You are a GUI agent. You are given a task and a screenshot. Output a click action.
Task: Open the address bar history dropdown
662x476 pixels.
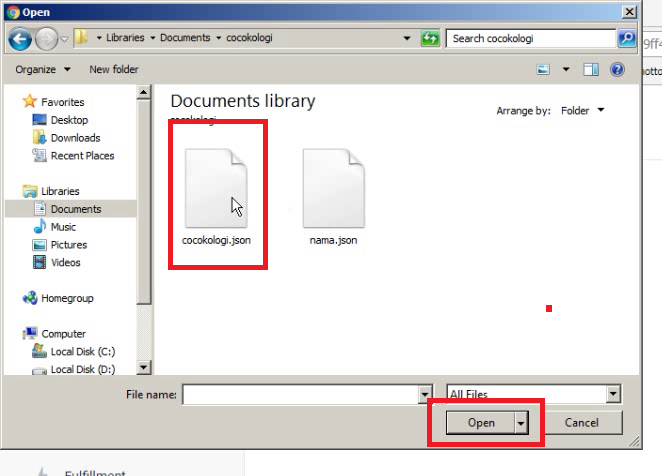pyautogui.click(x=407, y=38)
